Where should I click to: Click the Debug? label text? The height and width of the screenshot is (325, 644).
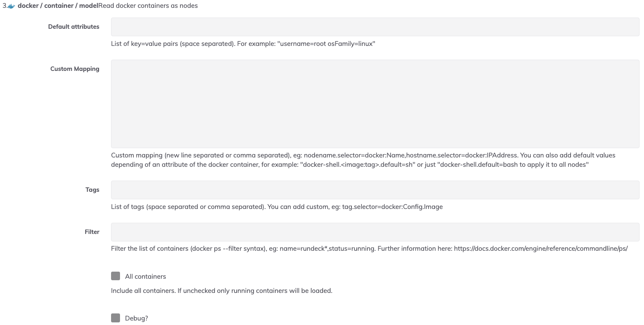136,318
